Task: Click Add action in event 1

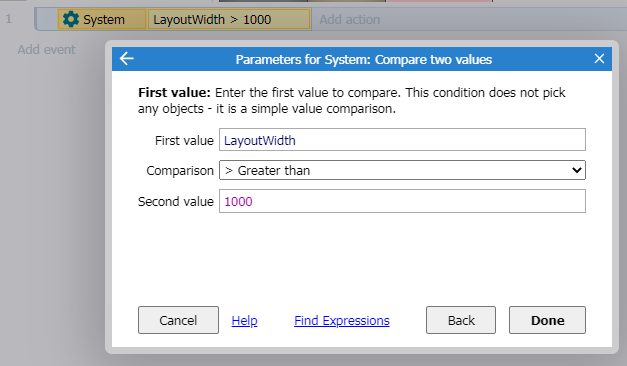Action: click(x=349, y=19)
